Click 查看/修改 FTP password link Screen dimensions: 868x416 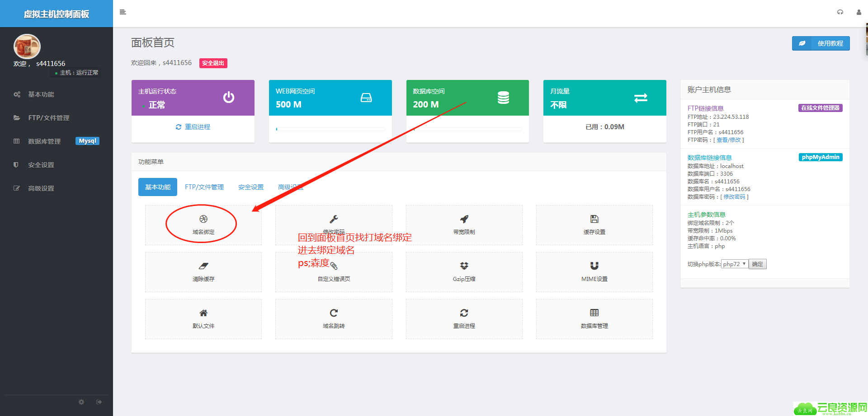(729, 140)
